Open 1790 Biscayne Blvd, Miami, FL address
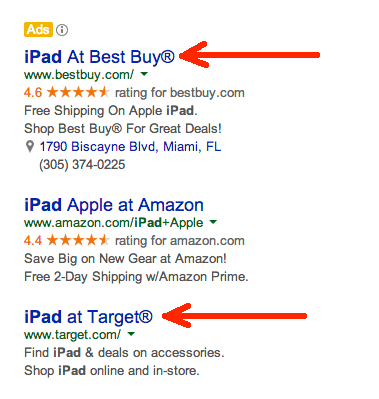 click(130, 147)
